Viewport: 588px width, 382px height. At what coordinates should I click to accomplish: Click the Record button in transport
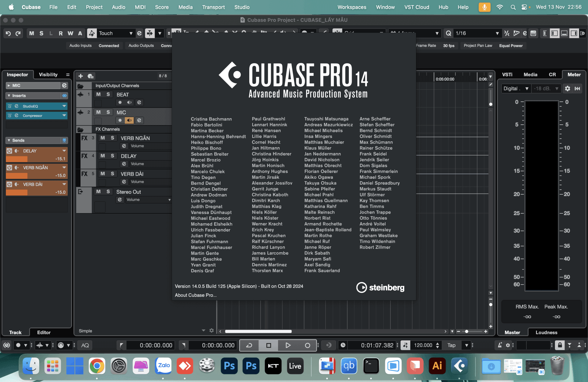[x=307, y=345]
